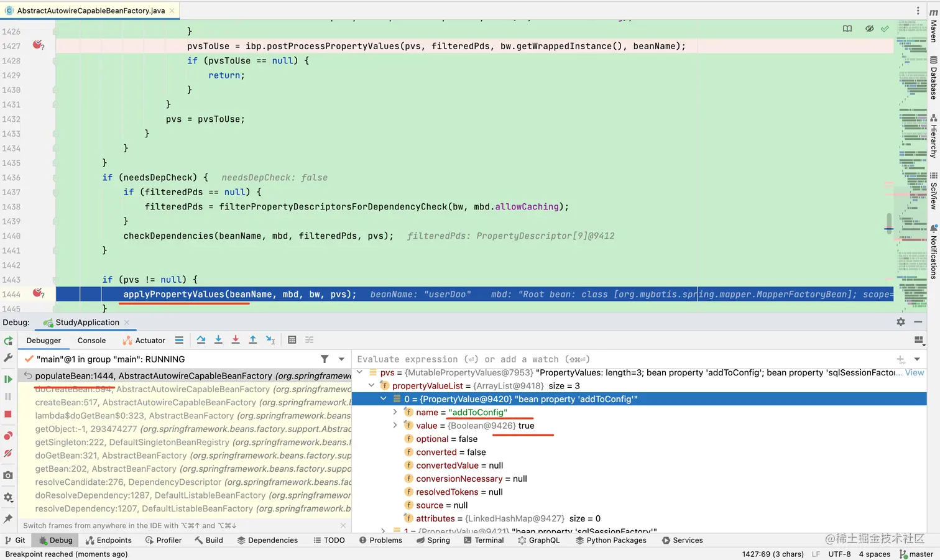This screenshot has width=940, height=560.
Task: Open the dropdown arrow beside add watch
Action: pos(917,359)
